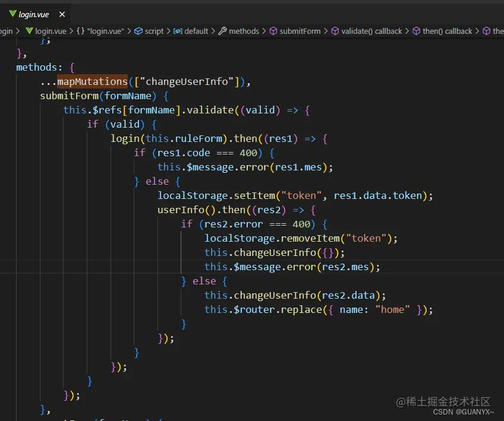Click the if (valid) condition
Image resolution: width=504 pixels, height=421 pixels.
116,124
